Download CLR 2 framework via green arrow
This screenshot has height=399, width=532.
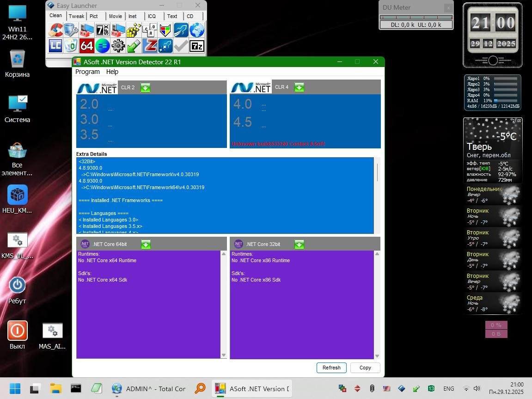coord(145,87)
